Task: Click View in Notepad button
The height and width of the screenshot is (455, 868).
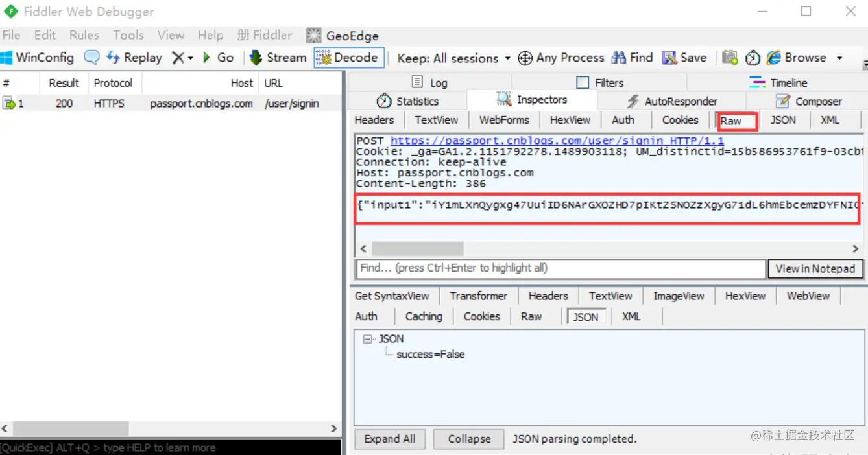Action: tap(815, 268)
